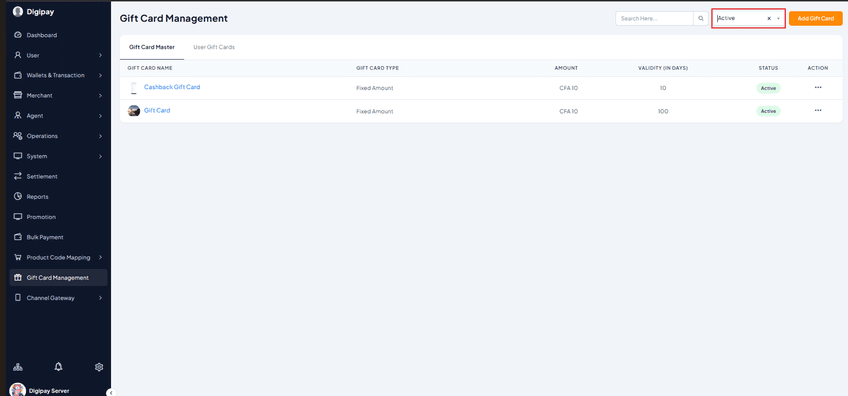Open Settlement menu item

click(58, 176)
